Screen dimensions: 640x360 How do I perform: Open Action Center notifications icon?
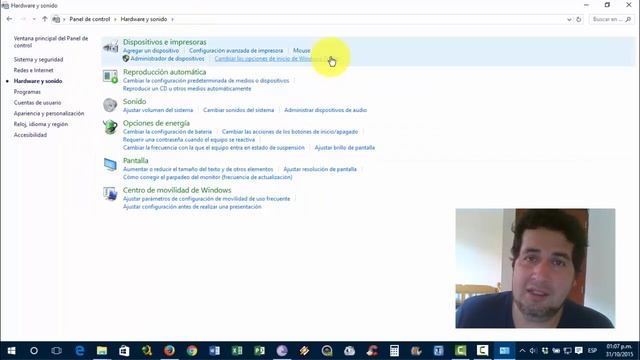click(x=579, y=351)
